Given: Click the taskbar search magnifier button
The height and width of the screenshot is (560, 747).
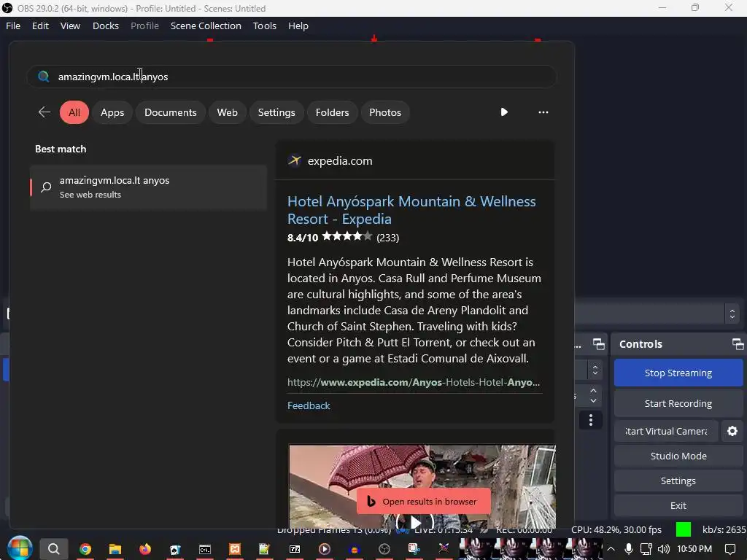Looking at the screenshot, I should coord(54,549).
